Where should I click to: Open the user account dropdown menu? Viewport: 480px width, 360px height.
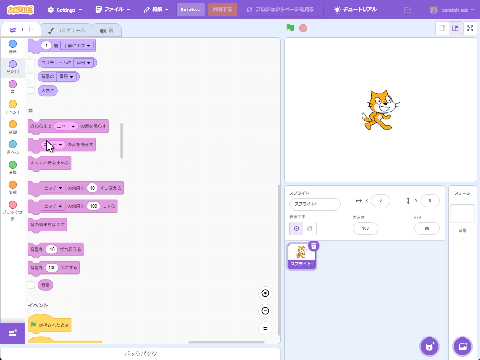[x=452, y=10]
